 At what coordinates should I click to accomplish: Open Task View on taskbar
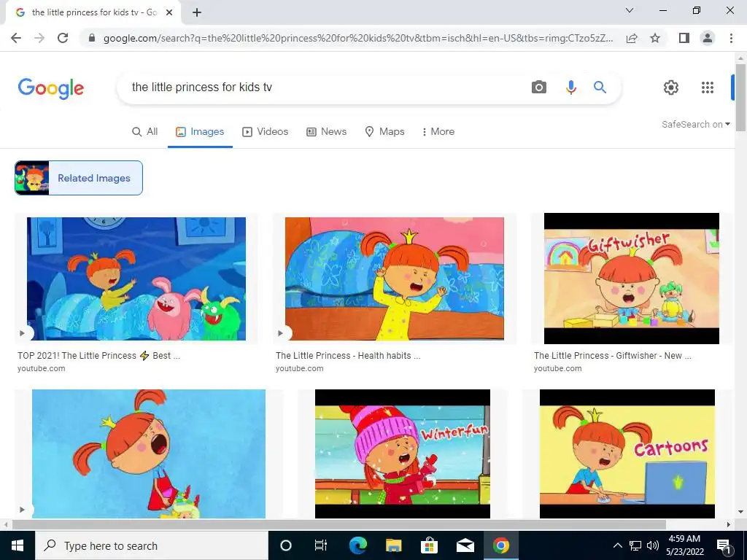321,545
